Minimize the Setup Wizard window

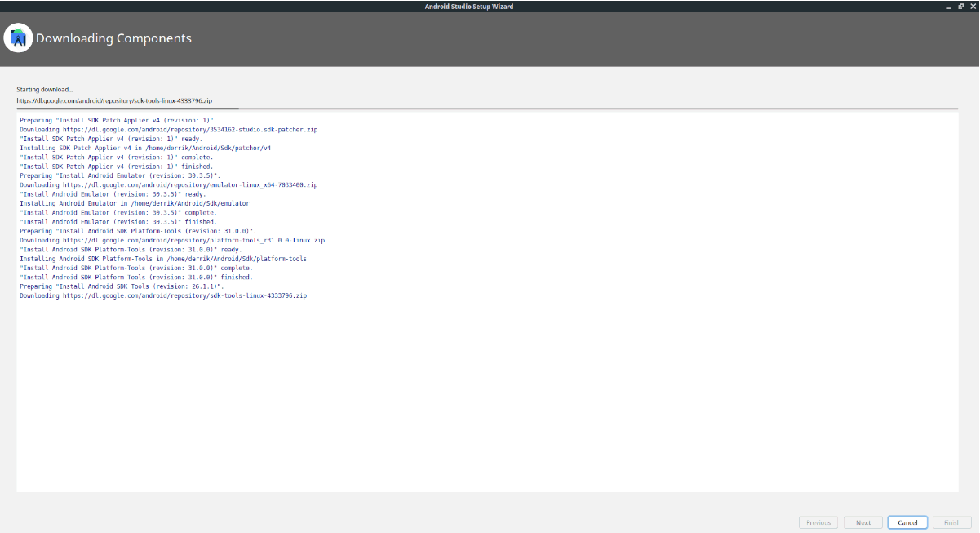click(947, 6)
